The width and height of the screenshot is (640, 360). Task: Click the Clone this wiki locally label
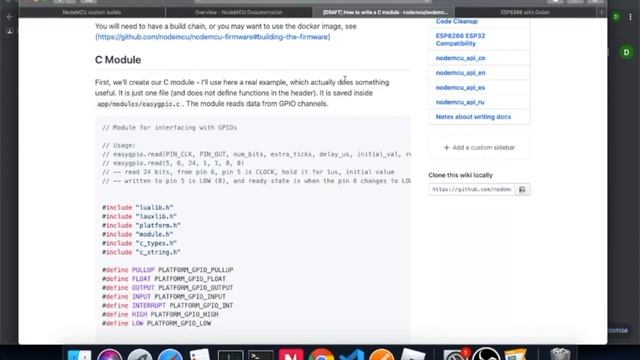pyautogui.click(x=460, y=175)
